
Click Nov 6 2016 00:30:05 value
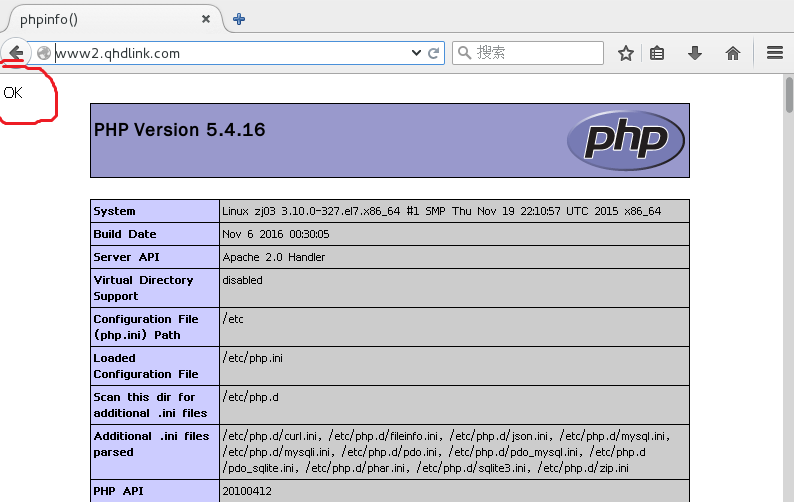click(276, 234)
